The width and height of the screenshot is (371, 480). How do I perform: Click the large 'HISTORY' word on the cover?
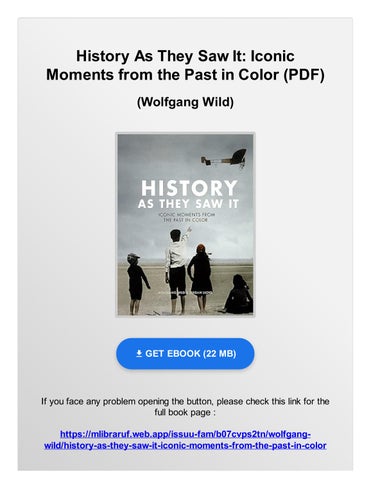189,188
